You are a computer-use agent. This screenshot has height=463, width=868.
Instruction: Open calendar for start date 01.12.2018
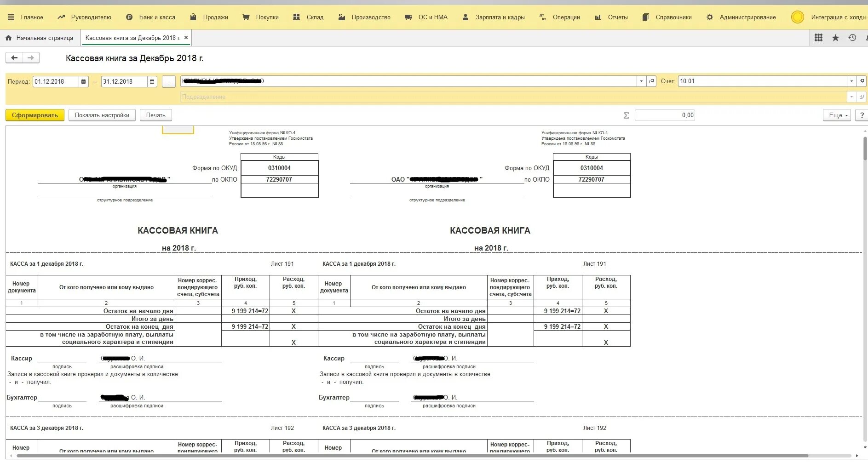[84, 81]
